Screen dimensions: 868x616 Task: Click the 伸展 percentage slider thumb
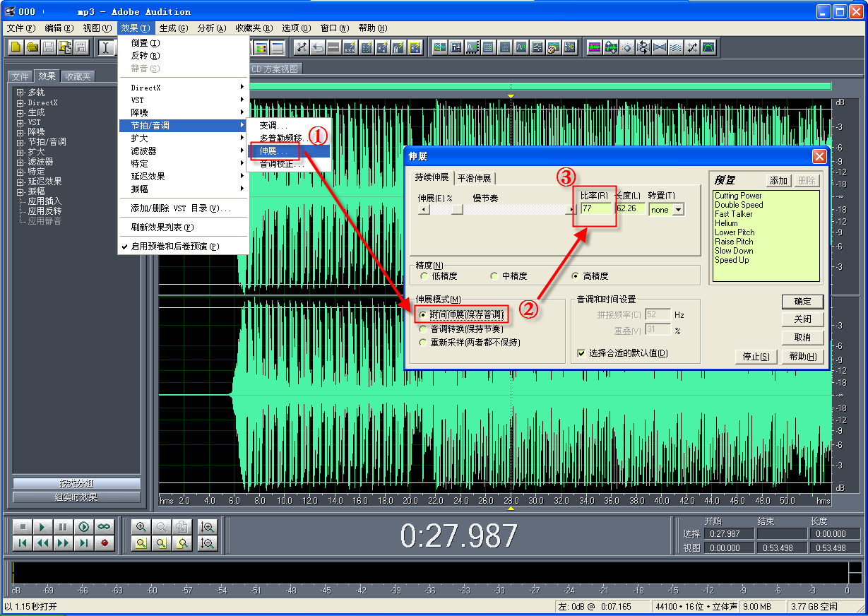[457, 210]
